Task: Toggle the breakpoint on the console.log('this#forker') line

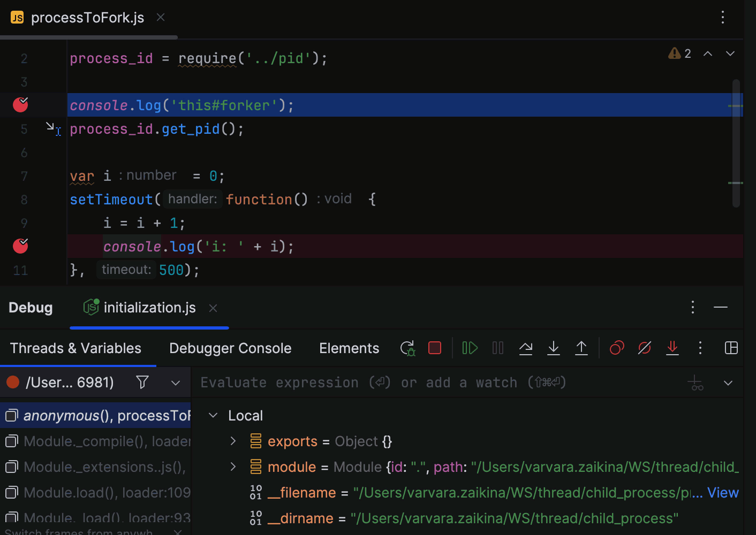Action: click(20, 105)
